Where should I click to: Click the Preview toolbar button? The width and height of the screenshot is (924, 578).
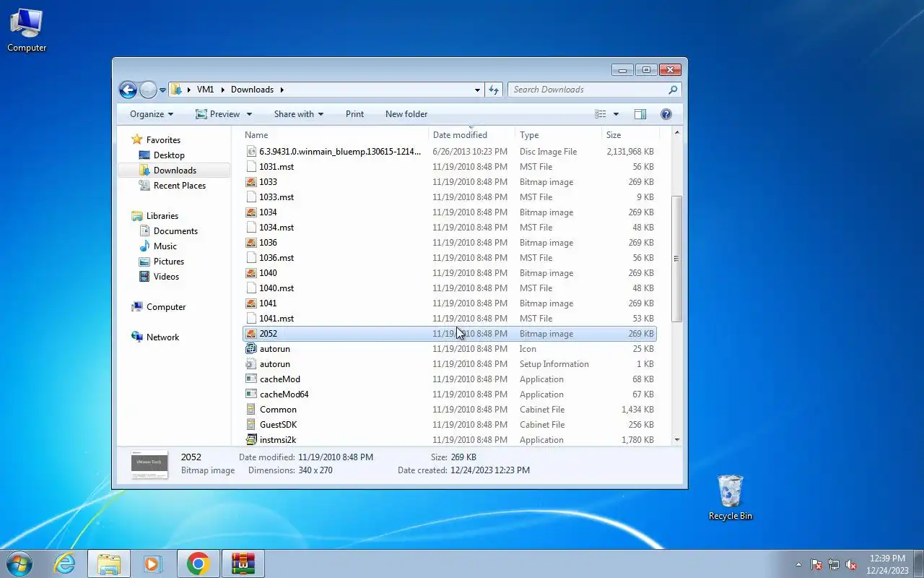(218, 114)
